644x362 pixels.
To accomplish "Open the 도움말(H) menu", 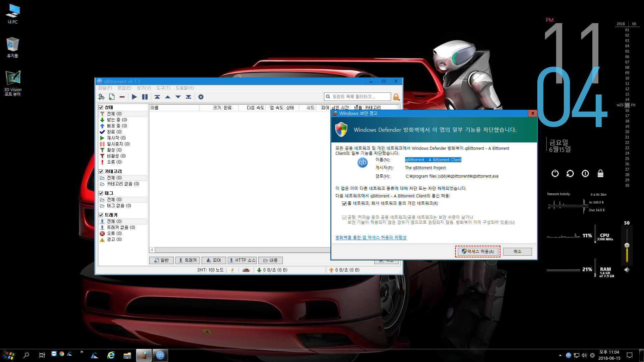I will tap(185, 88).
